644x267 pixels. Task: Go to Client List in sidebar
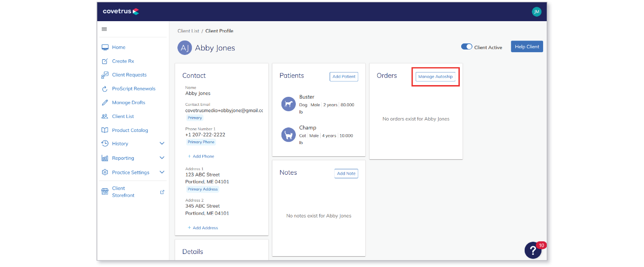click(x=123, y=116)
